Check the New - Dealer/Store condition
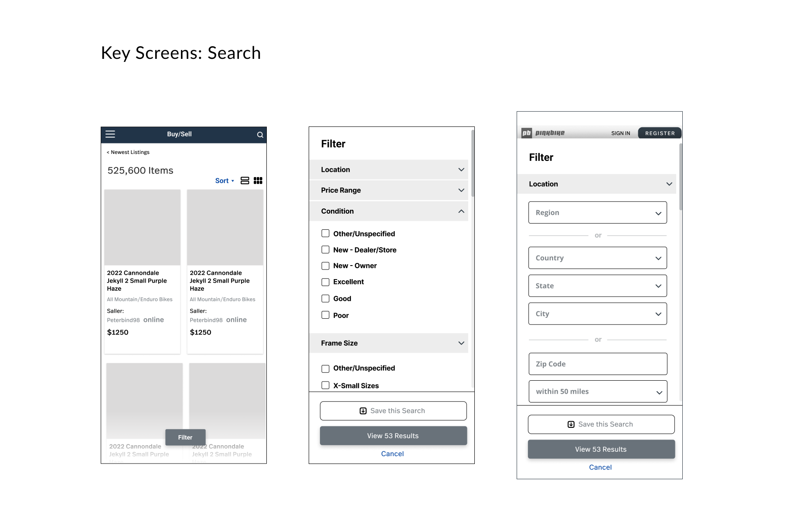Screen dimensions: 807x532 click(x=325, y=249)
